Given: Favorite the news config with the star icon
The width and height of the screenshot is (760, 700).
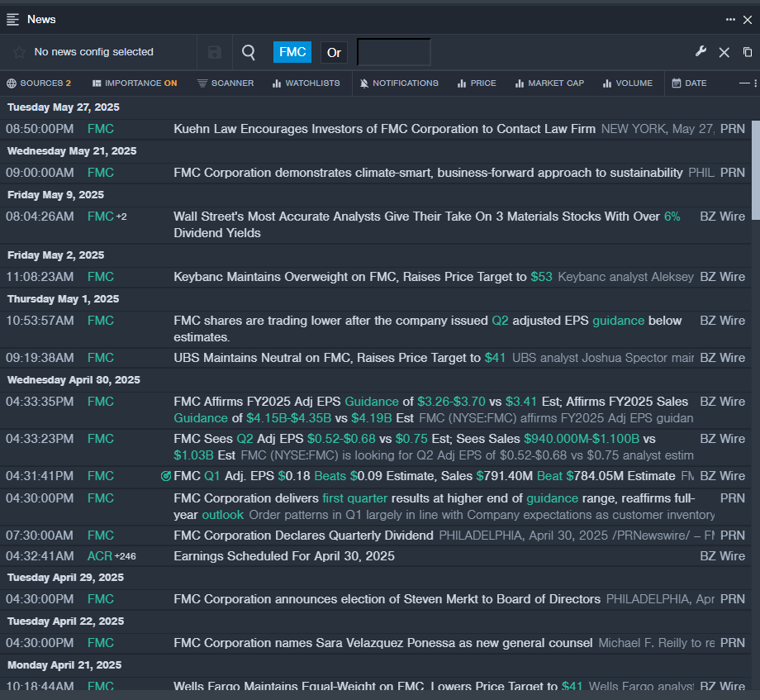Looking at the screenshot, I should 19,52.
